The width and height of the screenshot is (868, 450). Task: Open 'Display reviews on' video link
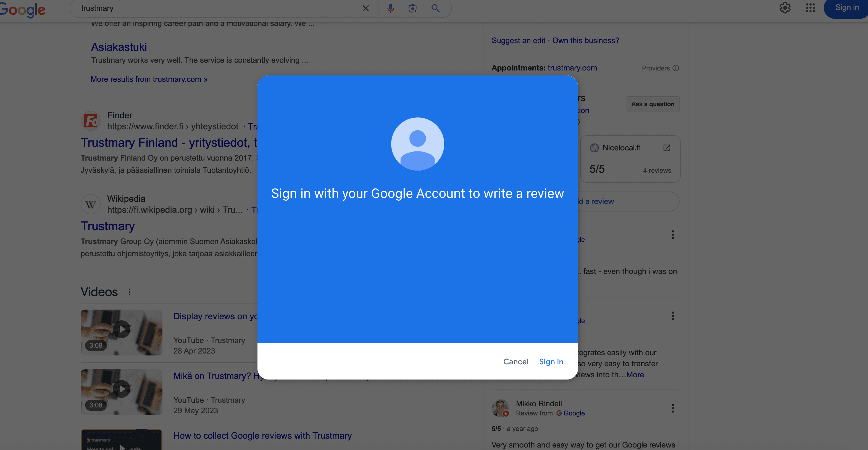[x=215, y=316]
